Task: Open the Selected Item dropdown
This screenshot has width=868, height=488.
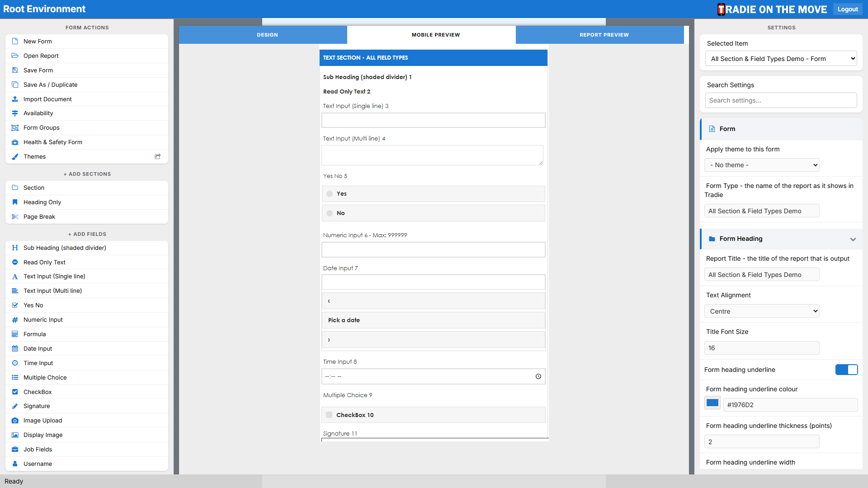Action: 781,59
